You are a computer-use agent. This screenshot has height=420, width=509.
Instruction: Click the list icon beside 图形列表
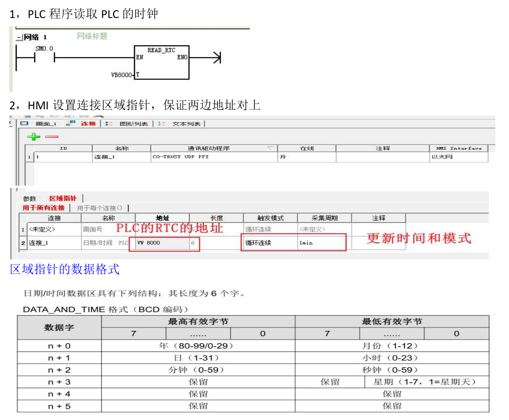click(109, 124)
